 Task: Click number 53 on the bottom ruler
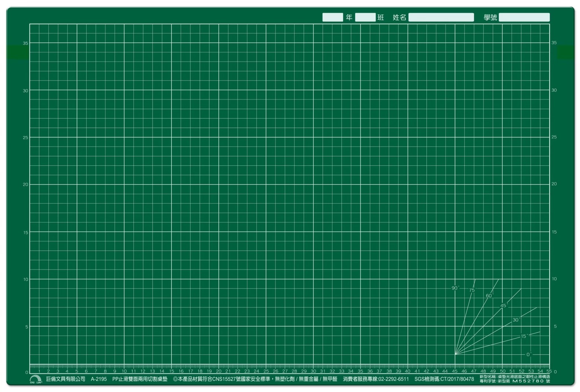(x=531, y=371)
